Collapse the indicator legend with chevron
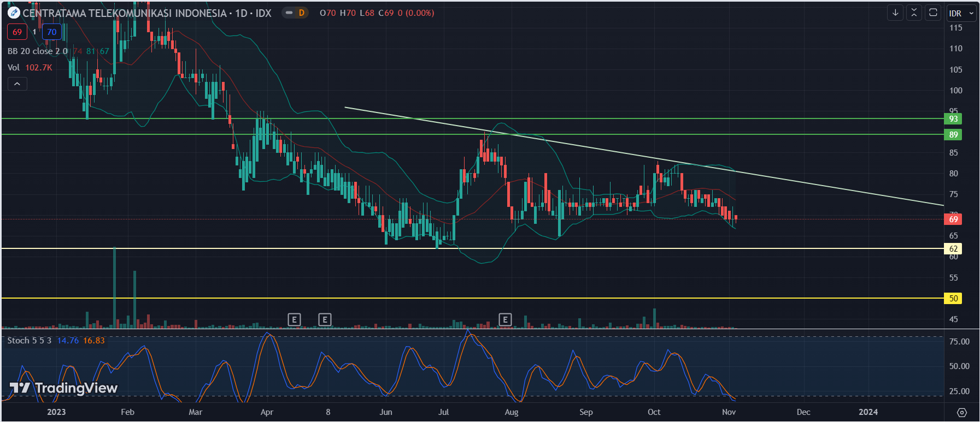980x422 pixels. [x=17, y=84]
